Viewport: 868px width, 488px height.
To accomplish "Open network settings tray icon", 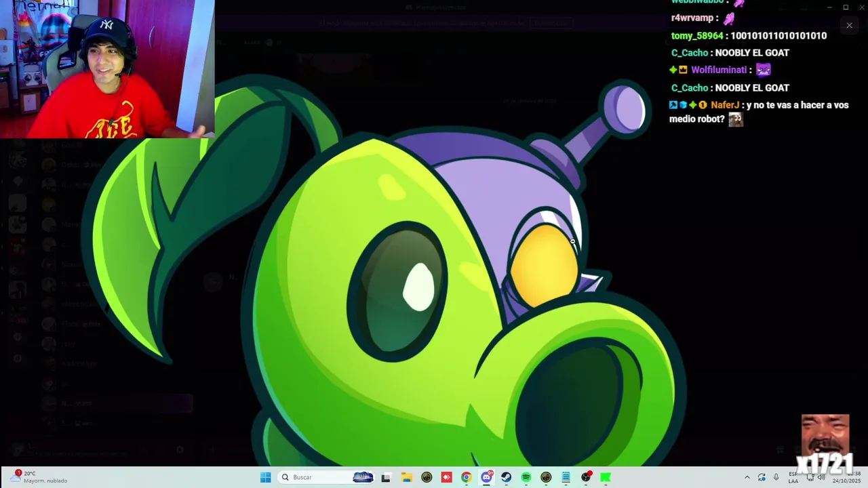I will pos(810,477).
